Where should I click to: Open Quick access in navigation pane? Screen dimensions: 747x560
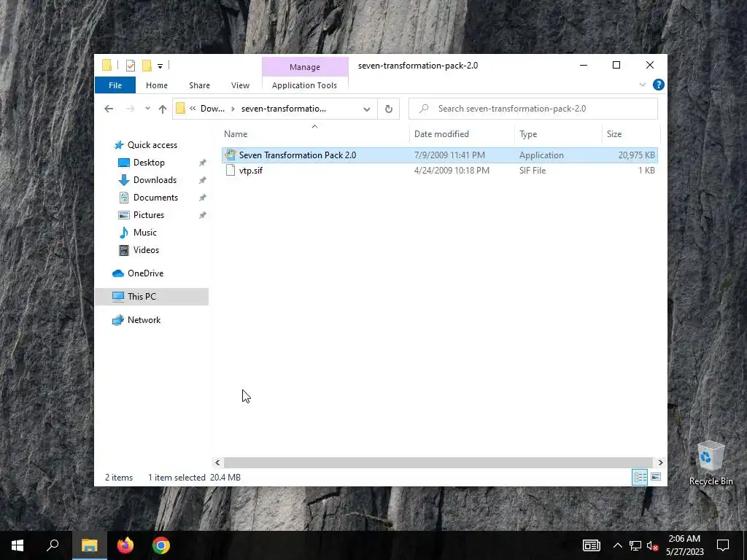(152, 145)
